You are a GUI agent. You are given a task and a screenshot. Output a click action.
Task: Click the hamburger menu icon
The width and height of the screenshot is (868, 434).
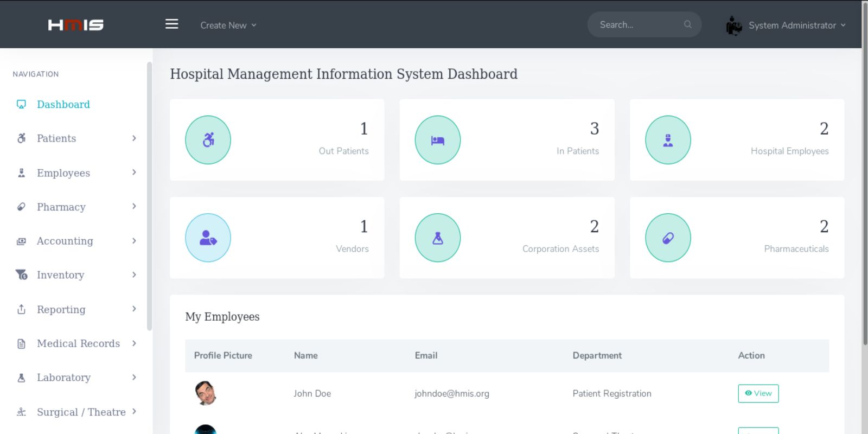pos(171,24)
